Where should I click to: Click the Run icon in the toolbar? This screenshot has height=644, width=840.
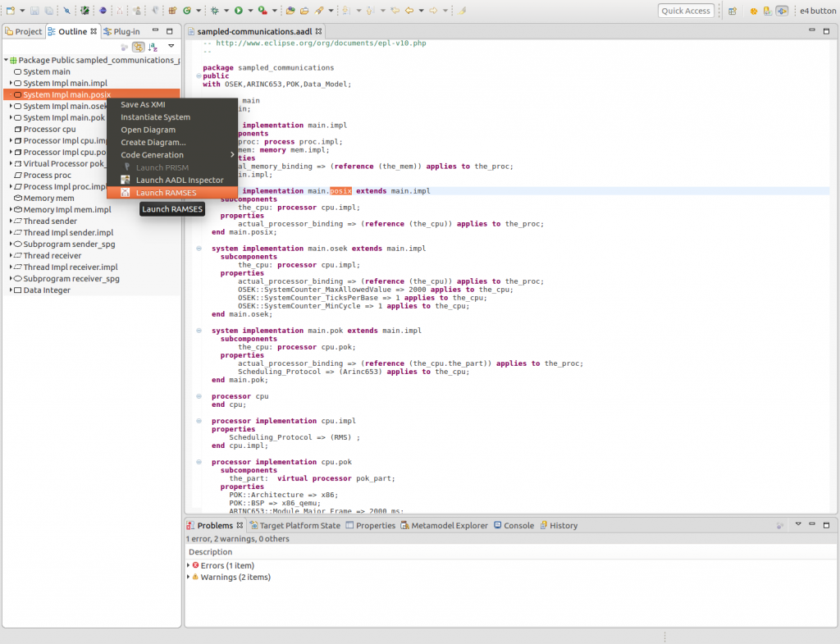point(239,9)
